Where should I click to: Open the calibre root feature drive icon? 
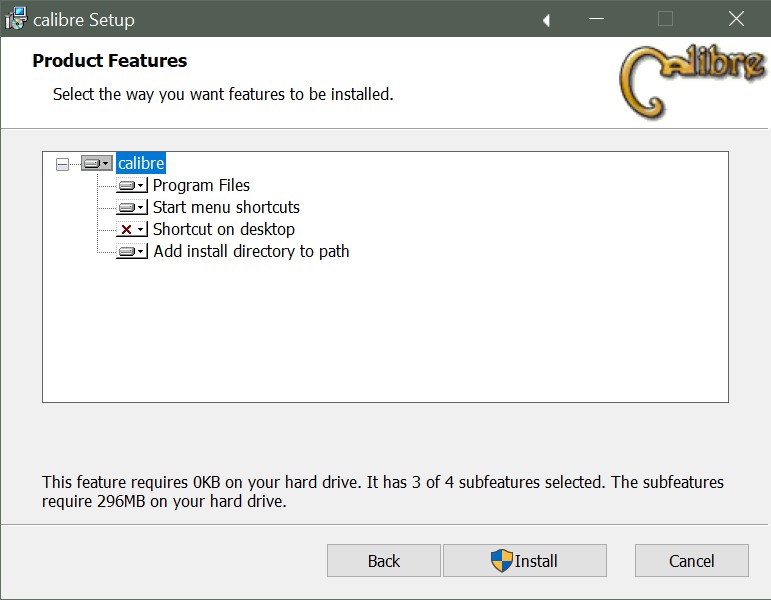coord(96,163)
